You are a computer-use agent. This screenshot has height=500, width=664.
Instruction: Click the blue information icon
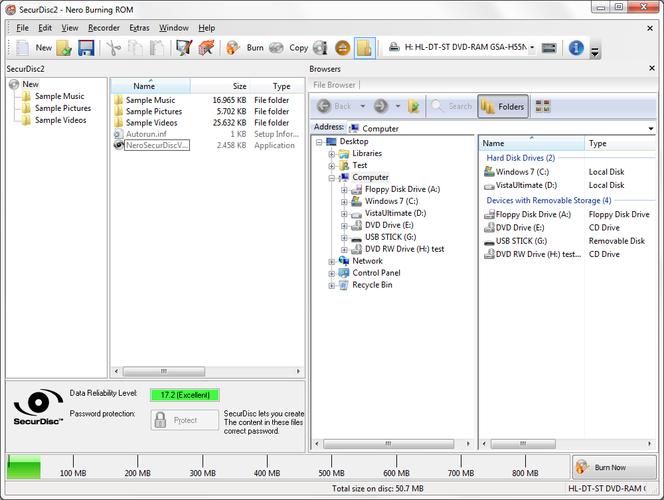coord(576,47)
